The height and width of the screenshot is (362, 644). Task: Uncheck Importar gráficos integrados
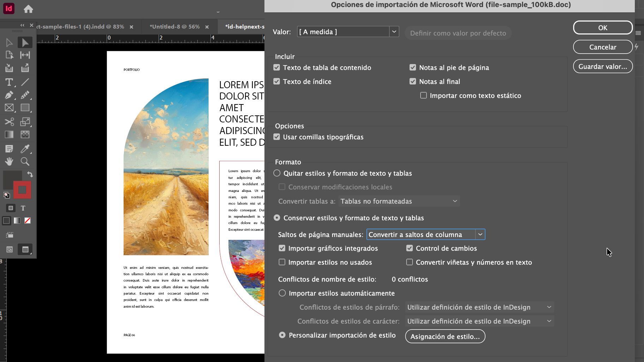(282, 248)
